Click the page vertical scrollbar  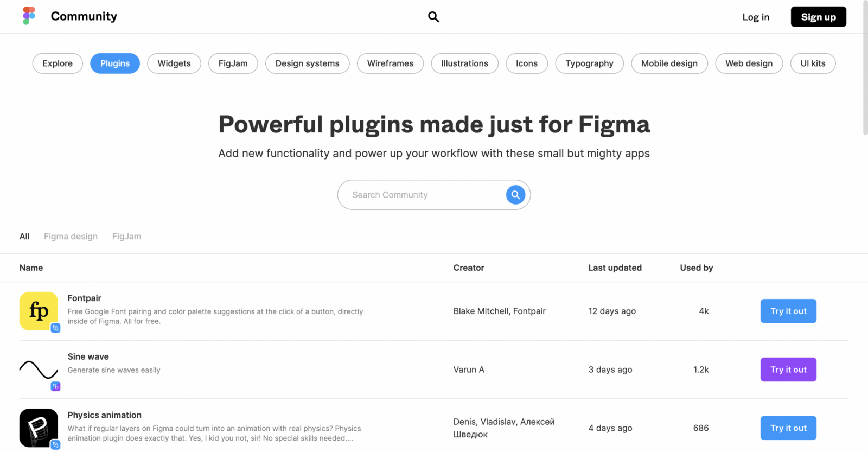click(x=865, y=68)
